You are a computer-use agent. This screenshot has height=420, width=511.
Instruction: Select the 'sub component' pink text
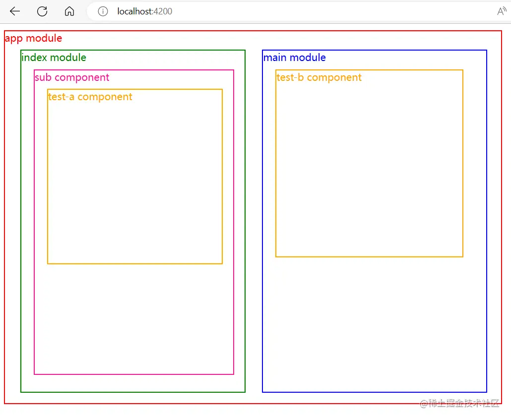click(72, 77)
